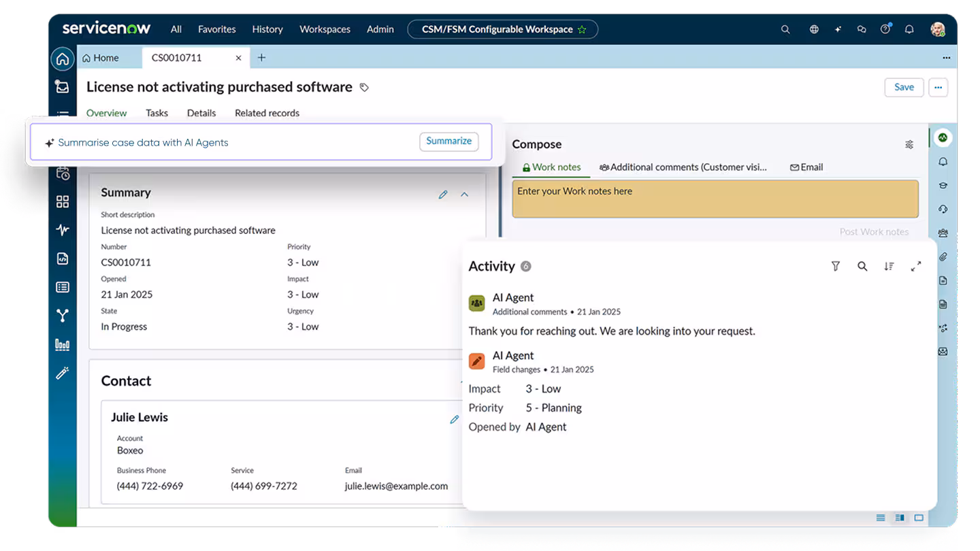Screen dimensions: 980x551
Task: Click julie.lewis@example.com email
Action: tap(396, 486)
